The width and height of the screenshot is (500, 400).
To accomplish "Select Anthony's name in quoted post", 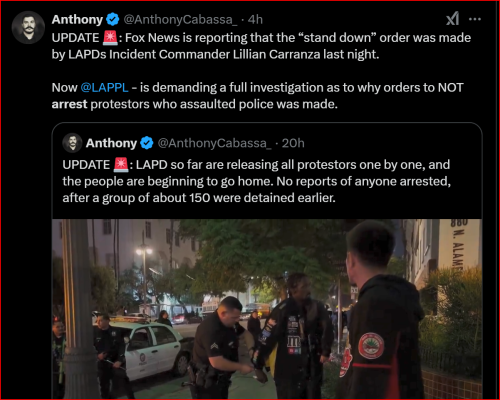I will pyautogui.click(x=111, y=143).
